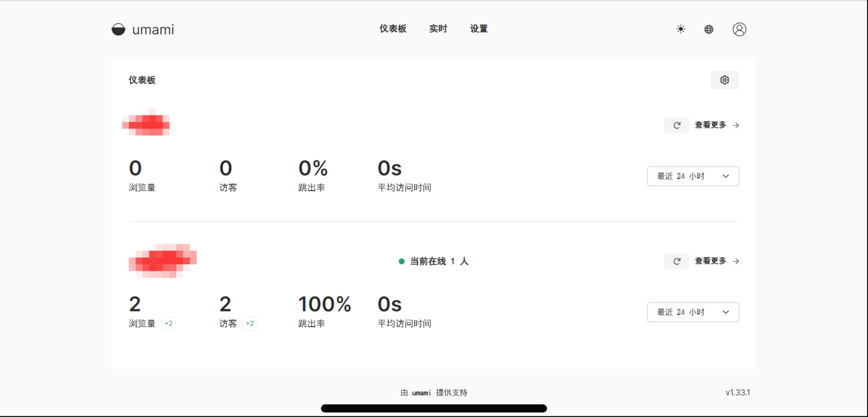Click second website's visitors value 2
The height and width of the screenshot is (417, 868).
click(x=226, y=304)
